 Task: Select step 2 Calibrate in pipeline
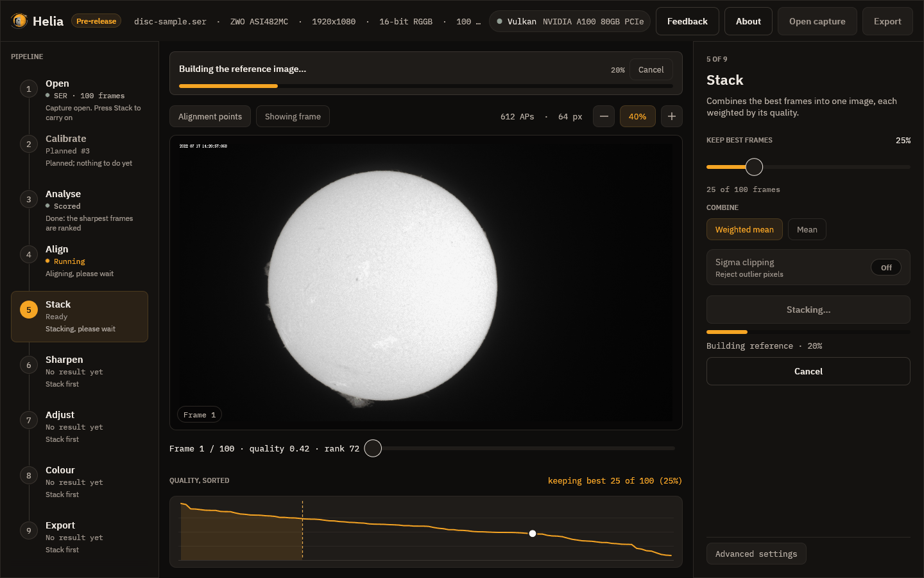[x=80, y=151]
